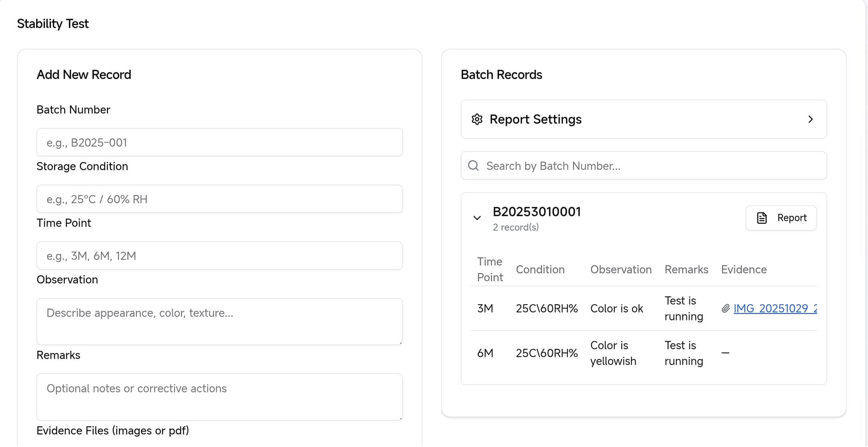Click the Evidence Files (images or pdf) label
868x447 pixels.
(113, 431)
